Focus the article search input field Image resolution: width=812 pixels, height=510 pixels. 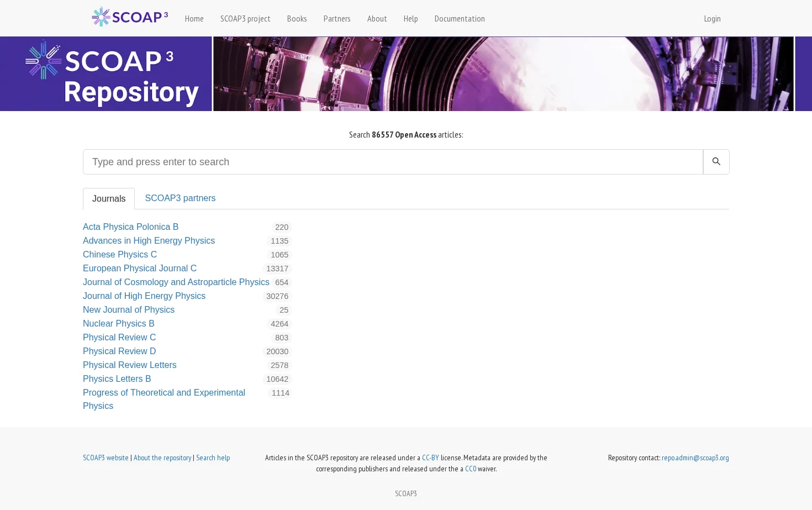click(393, 162)
